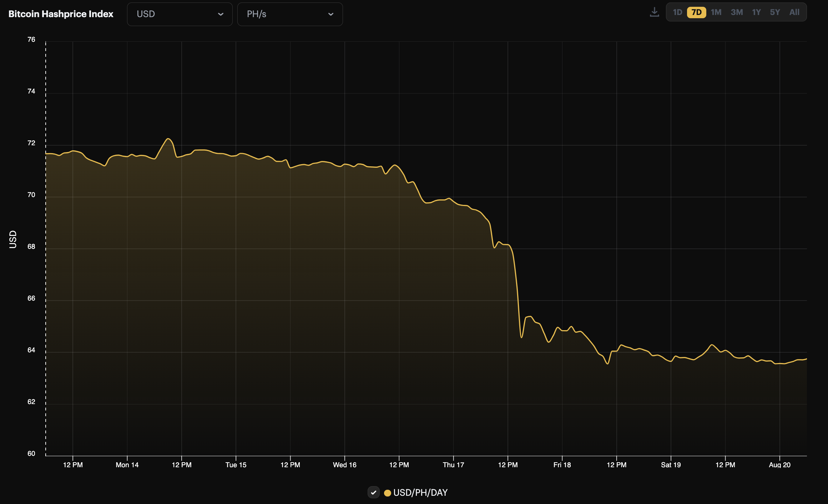Choose the 1Y time range
828x504 pixels.
tap(756, 12)
